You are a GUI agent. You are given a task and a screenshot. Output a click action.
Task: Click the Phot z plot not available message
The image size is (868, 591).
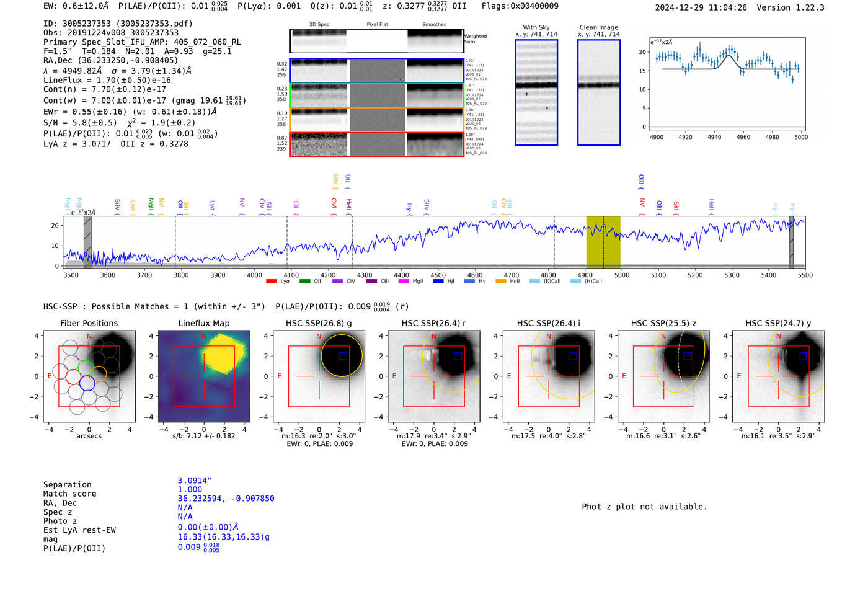pos(644,507)
